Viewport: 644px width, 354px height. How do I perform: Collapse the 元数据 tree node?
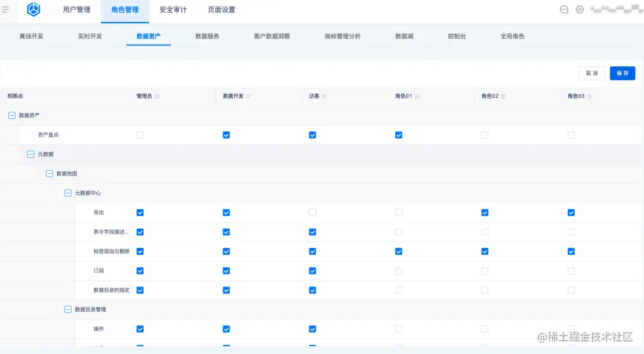click(x=30, y=154)
